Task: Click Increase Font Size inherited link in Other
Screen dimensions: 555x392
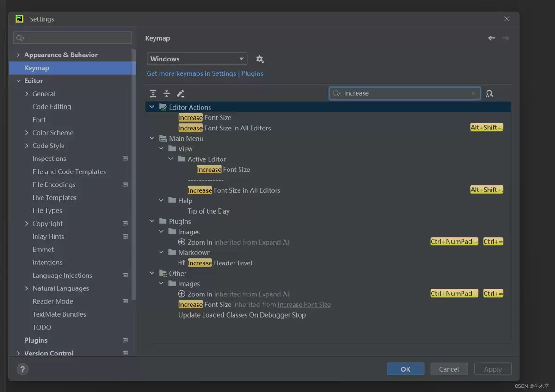Action: click(304, 305)
